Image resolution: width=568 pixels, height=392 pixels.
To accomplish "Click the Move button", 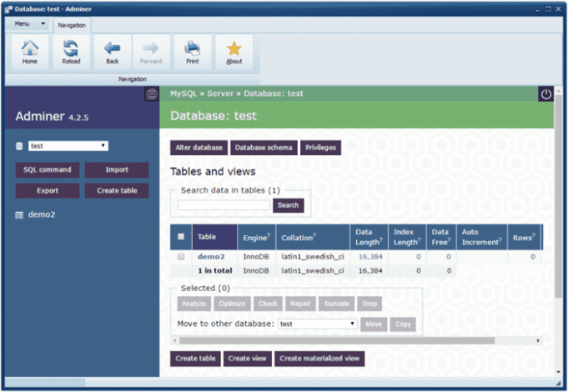I will click(x=374, y=324).
